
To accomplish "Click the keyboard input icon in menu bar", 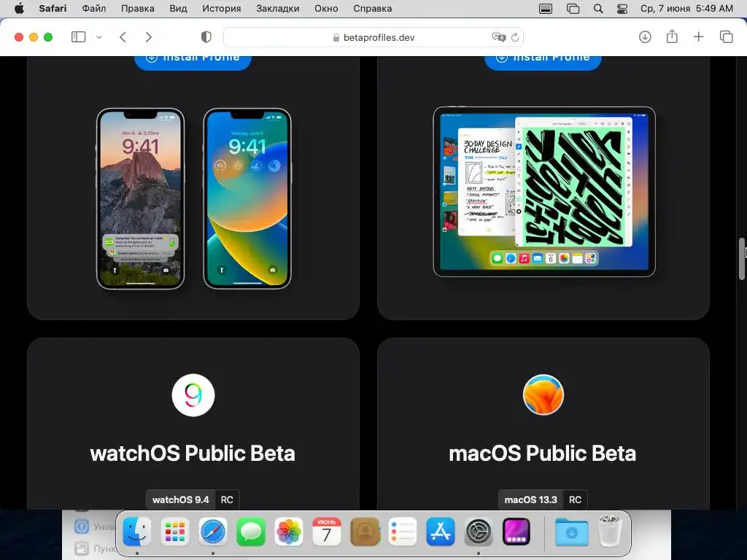I will pos(546,9).
